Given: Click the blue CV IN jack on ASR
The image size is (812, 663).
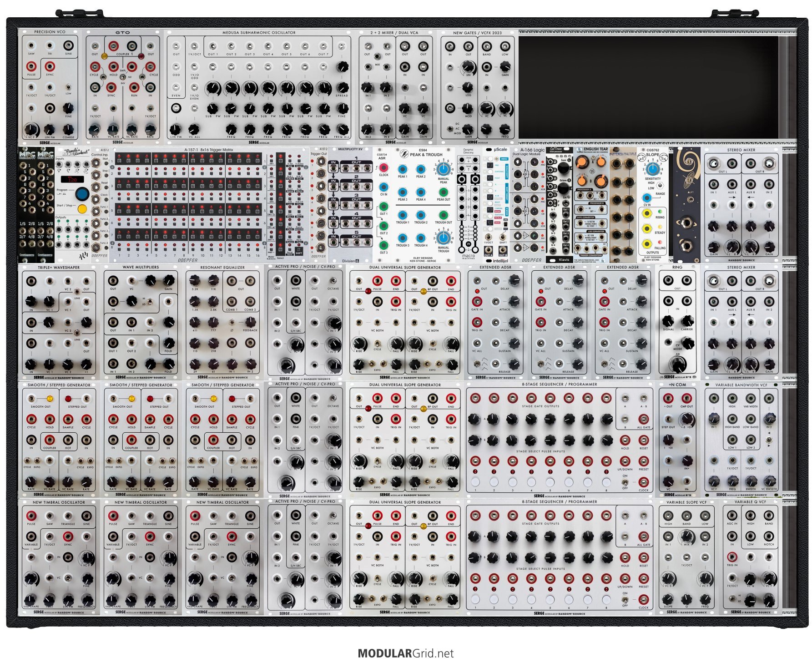Looking at the screenshot, I should click(383, 187).
